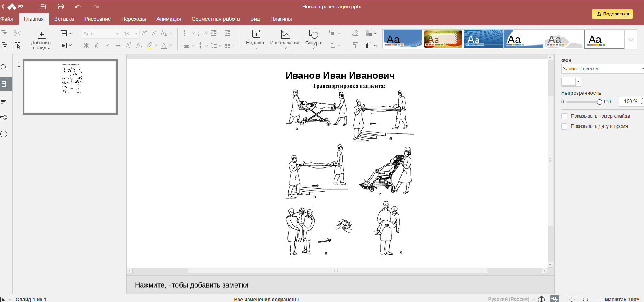Click the Поделиться share button
This screenshot has width=644, height=302.
[612, 14]
